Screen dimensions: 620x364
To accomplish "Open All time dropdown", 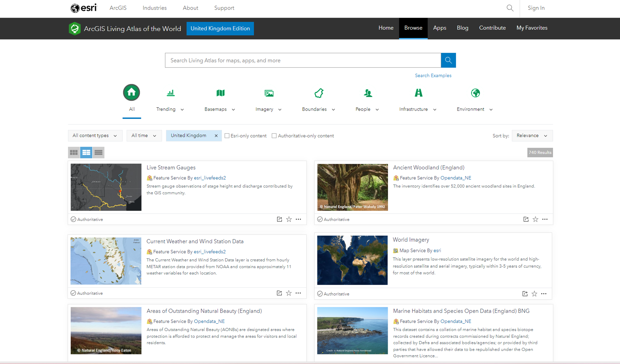I will tap(144, 136).
